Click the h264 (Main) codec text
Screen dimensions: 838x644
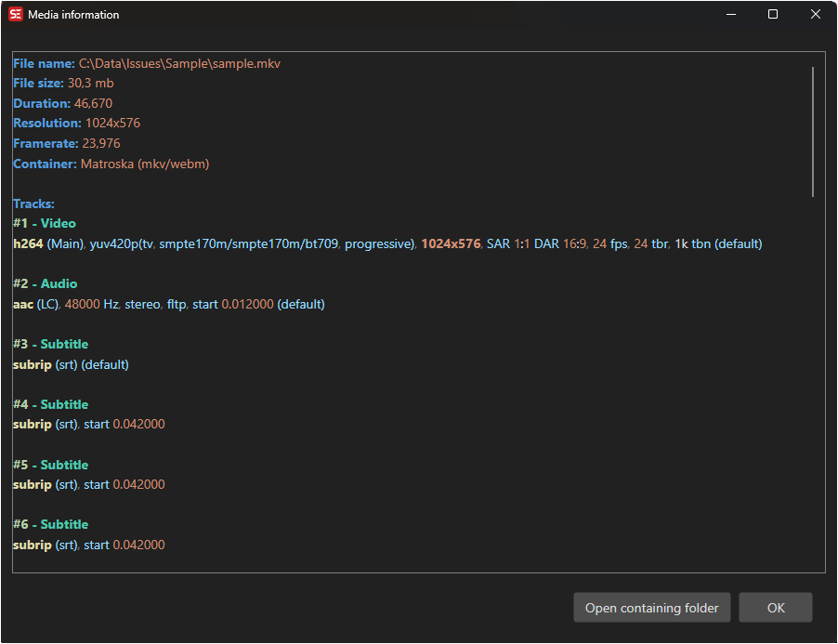point(48,244)
